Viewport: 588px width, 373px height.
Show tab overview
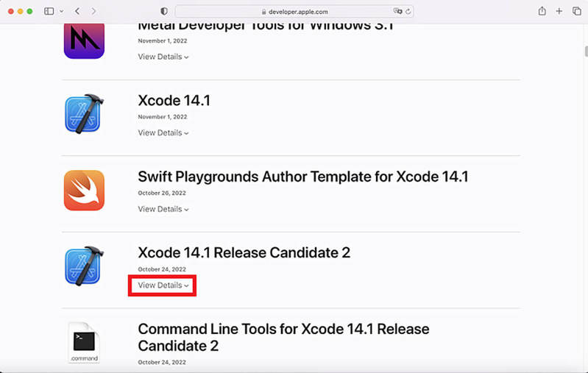point(576,11)
